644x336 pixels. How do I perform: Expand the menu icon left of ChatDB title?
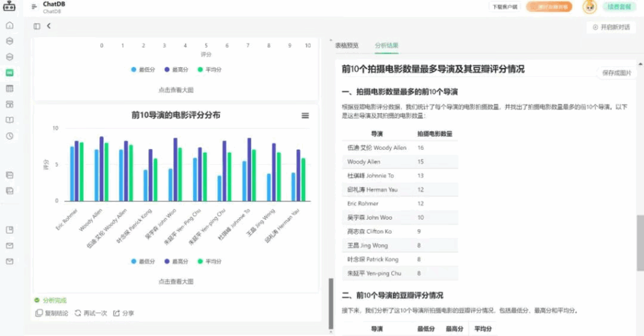(34, 6)
